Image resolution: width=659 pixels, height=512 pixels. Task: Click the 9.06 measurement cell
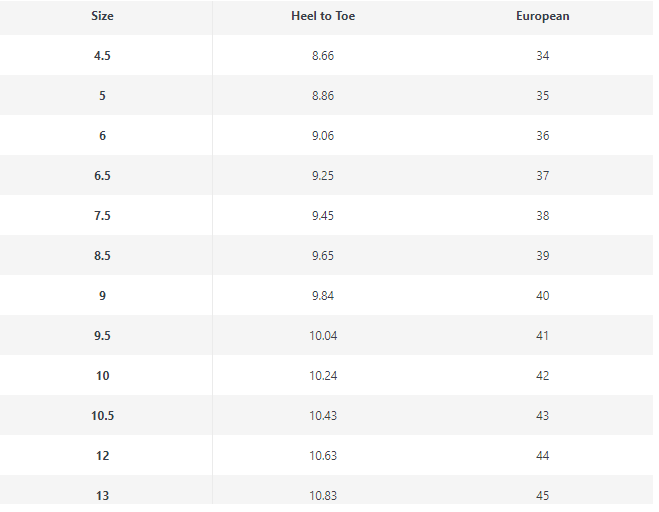coord(322,136)
